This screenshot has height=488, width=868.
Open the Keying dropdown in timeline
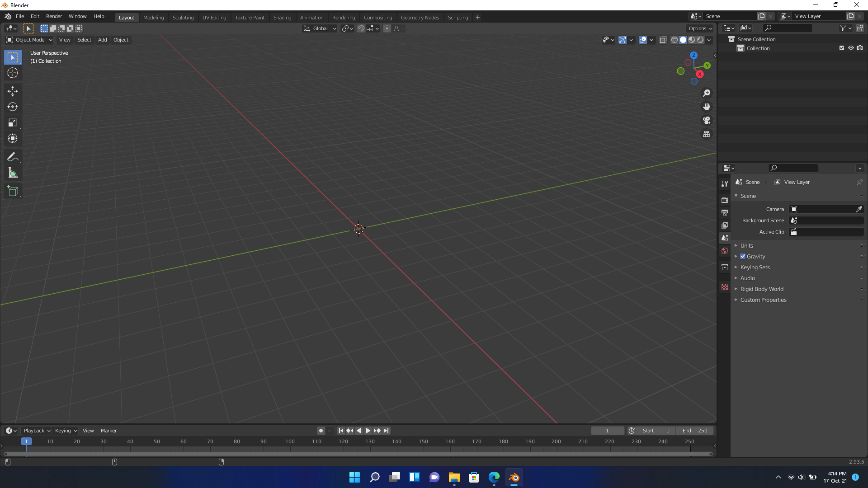[x=66, y=431]
